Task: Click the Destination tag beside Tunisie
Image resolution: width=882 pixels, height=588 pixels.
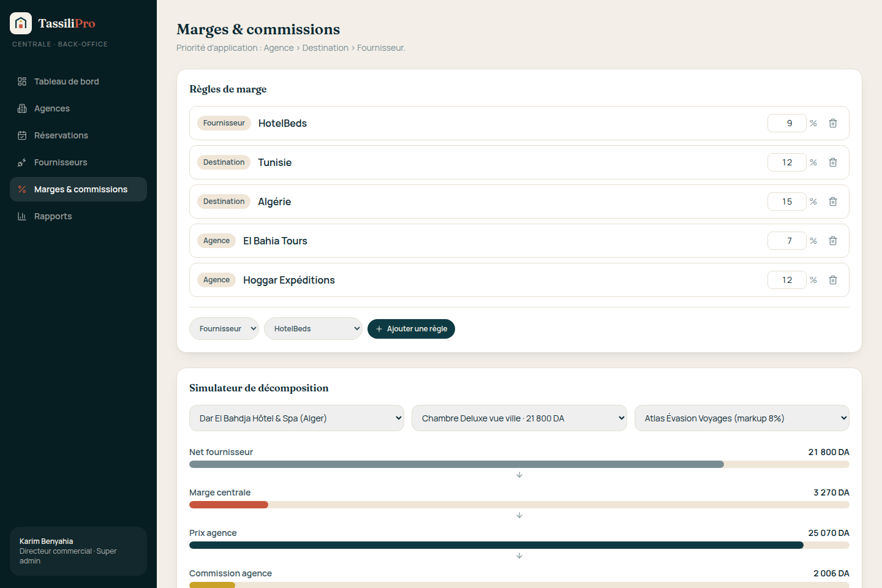Action: [224, 162]
